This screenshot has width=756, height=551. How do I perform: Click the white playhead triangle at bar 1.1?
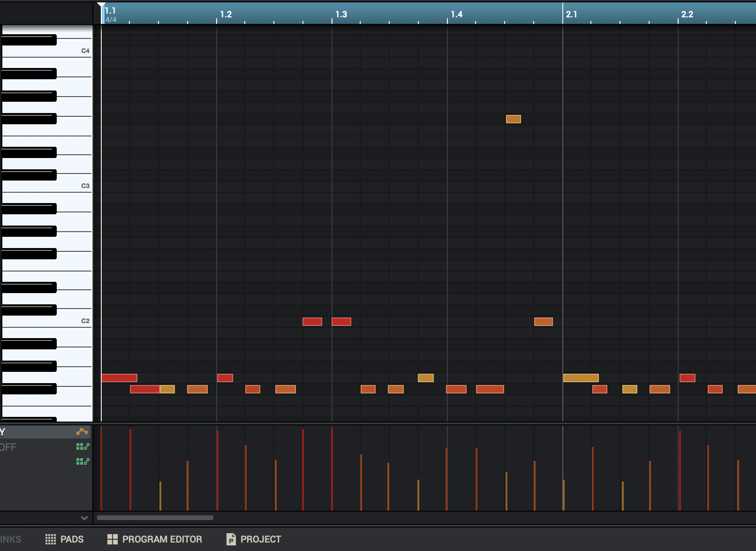click(101, 5)
